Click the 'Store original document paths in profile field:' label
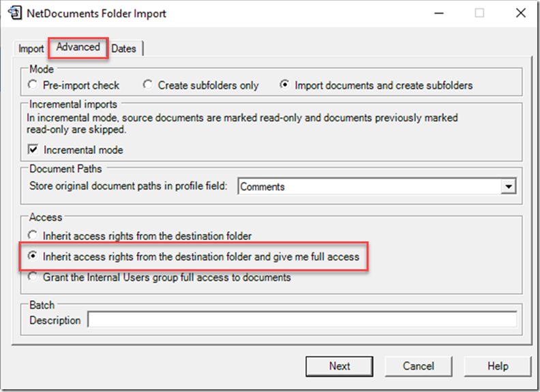Image resolution: width=540 pixels, height=392 pixels. click(128, 186)
